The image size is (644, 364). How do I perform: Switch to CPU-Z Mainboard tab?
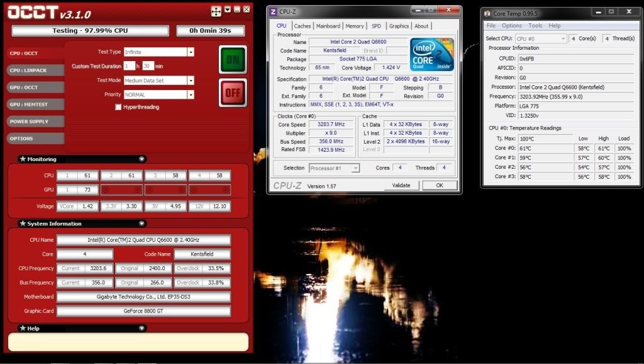pos(328,26)
